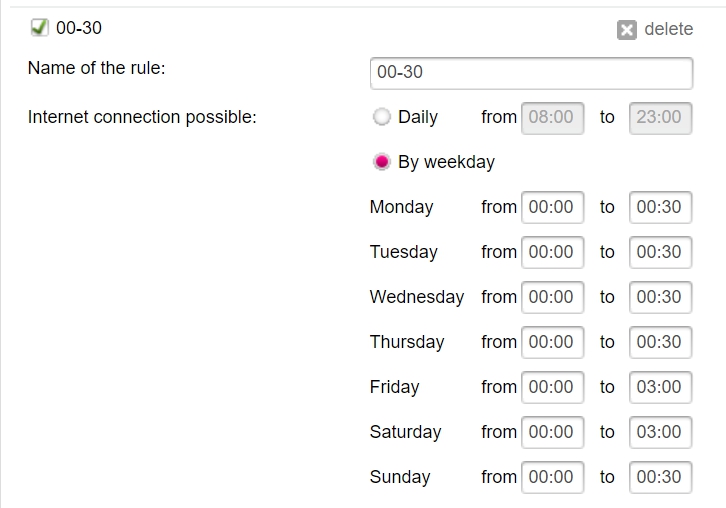Screen dimensions: 726x508
Task: Click the delete X icon
Action: 626,30
